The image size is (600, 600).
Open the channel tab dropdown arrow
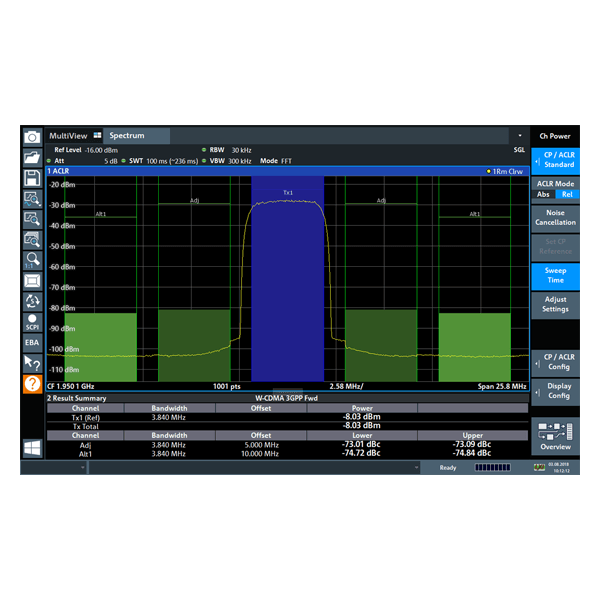click(x=520, y=135)
